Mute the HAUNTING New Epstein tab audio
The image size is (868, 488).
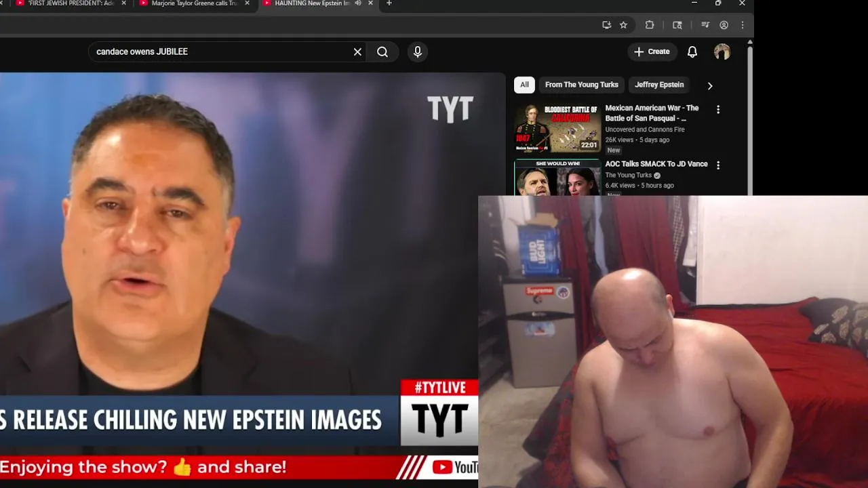[x=358, y=3]
